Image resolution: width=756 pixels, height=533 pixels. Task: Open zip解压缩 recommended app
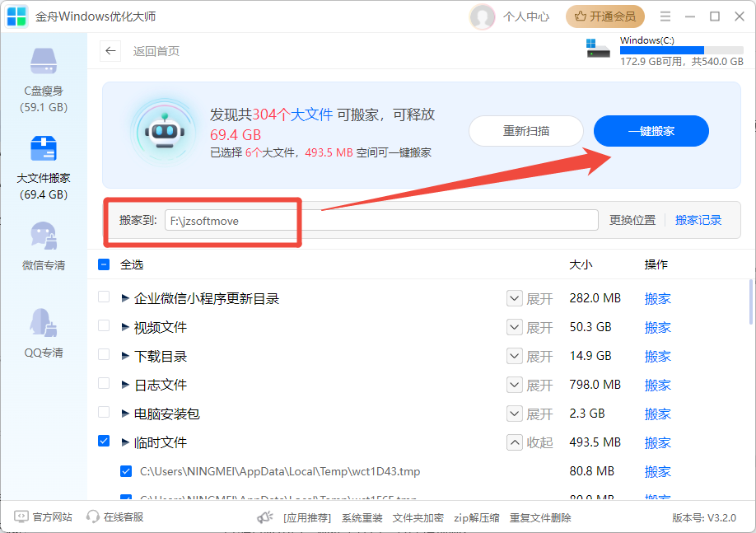tap(476, 518)
